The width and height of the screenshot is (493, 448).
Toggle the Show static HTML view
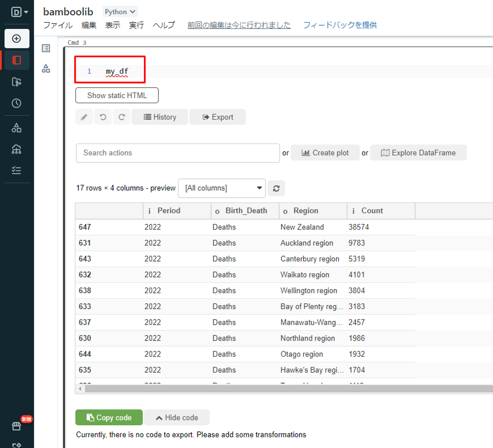[117, 95]
